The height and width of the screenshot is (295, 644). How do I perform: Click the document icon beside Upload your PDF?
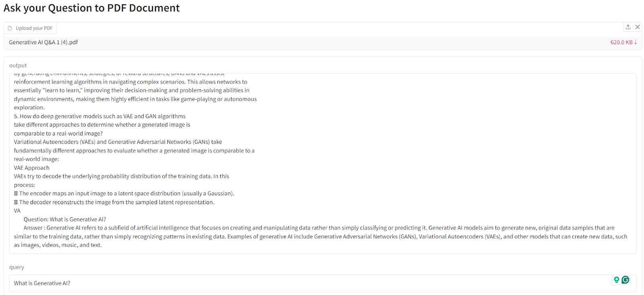pos(10,28)
